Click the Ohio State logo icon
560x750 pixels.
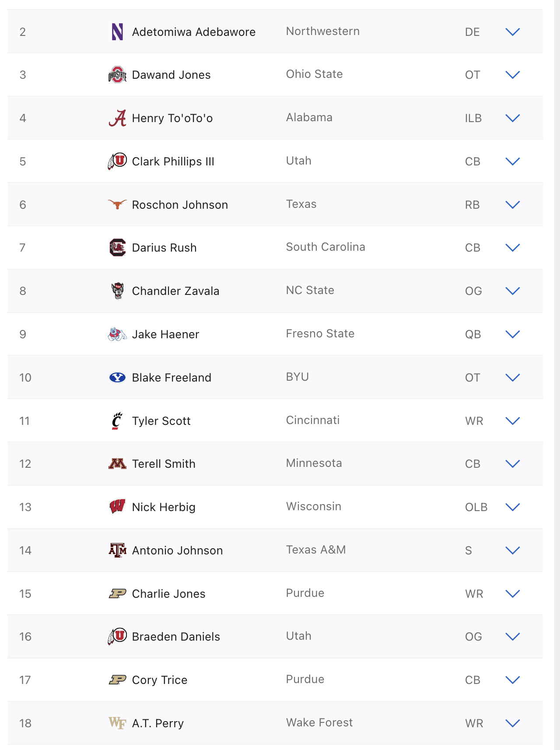point(117,75)
